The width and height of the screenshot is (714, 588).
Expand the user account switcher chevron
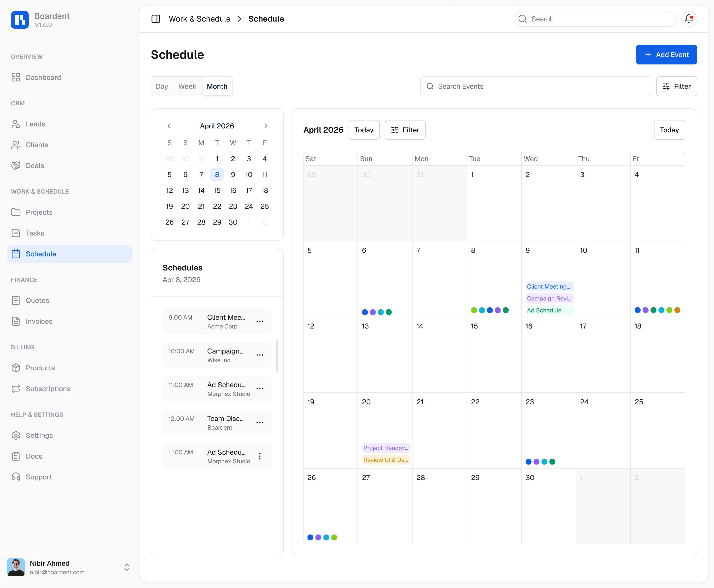pos(127,567)
